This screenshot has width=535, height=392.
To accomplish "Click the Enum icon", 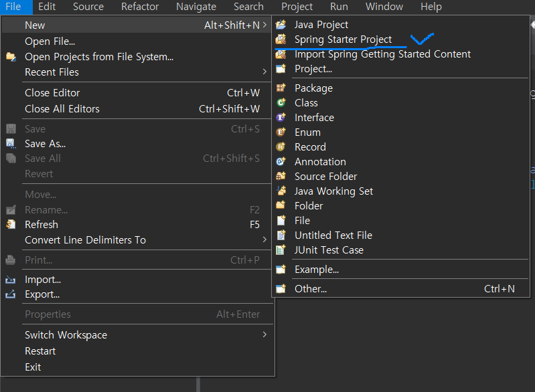I will coord(281,132).
